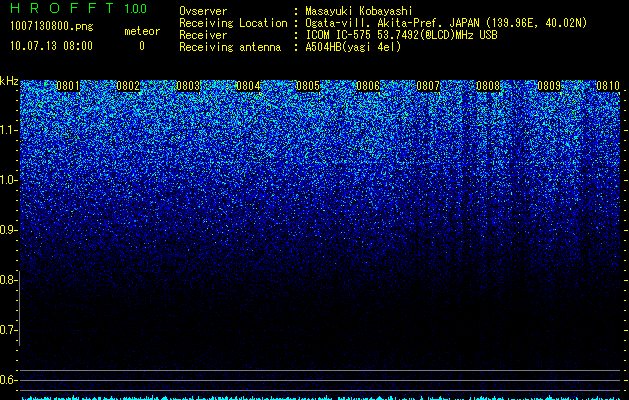Viewport: 629px width, 400px height.
Task: Click the 0808 time marker
Action: (489, 86)
